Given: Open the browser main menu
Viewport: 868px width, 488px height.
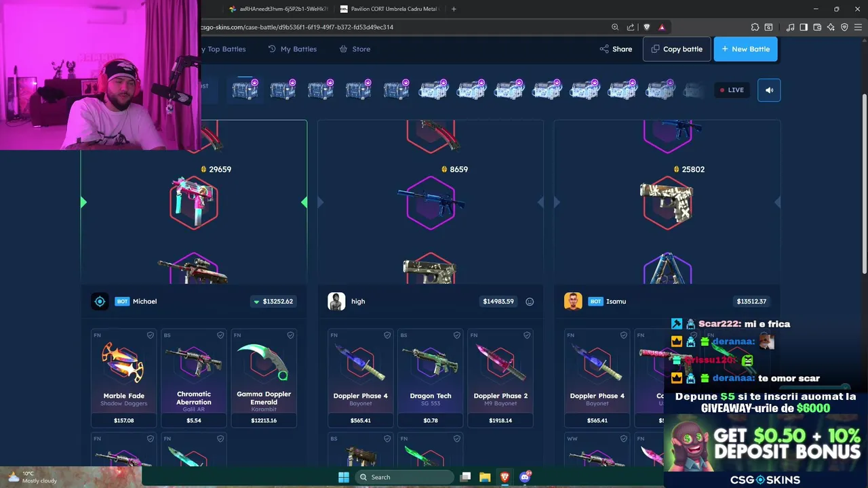Looking at the screenshot, I should [x=858, y=27].
